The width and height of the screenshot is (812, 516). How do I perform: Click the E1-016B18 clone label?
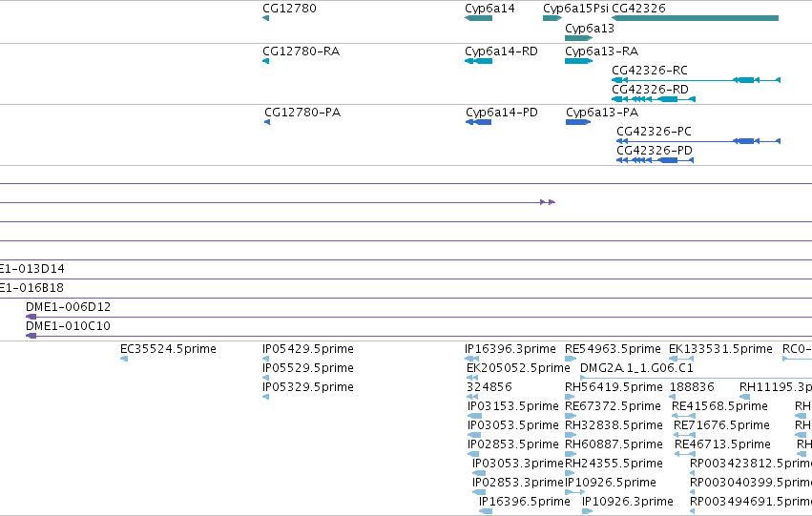click(x=32, y=288)
